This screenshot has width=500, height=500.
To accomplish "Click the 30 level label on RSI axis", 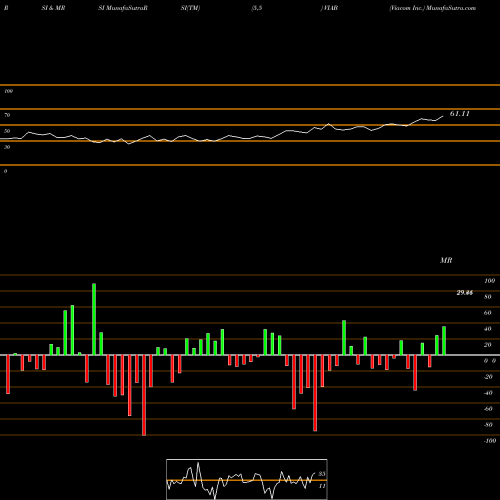I will [7, 147].
